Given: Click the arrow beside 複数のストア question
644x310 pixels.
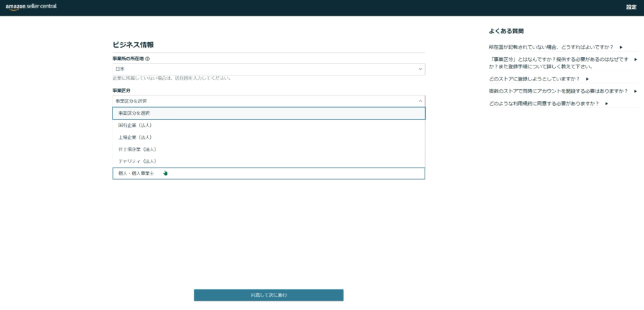Looking at the screenshot, I should pos(635,91).
